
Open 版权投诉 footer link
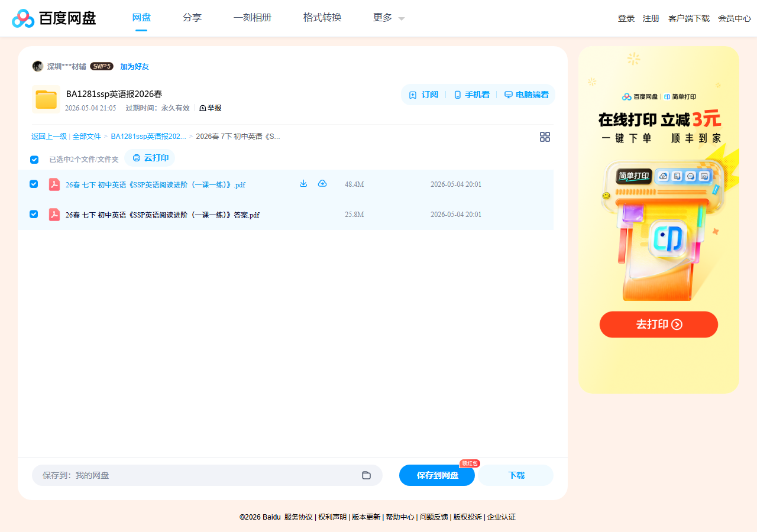(x=467, y=517)
